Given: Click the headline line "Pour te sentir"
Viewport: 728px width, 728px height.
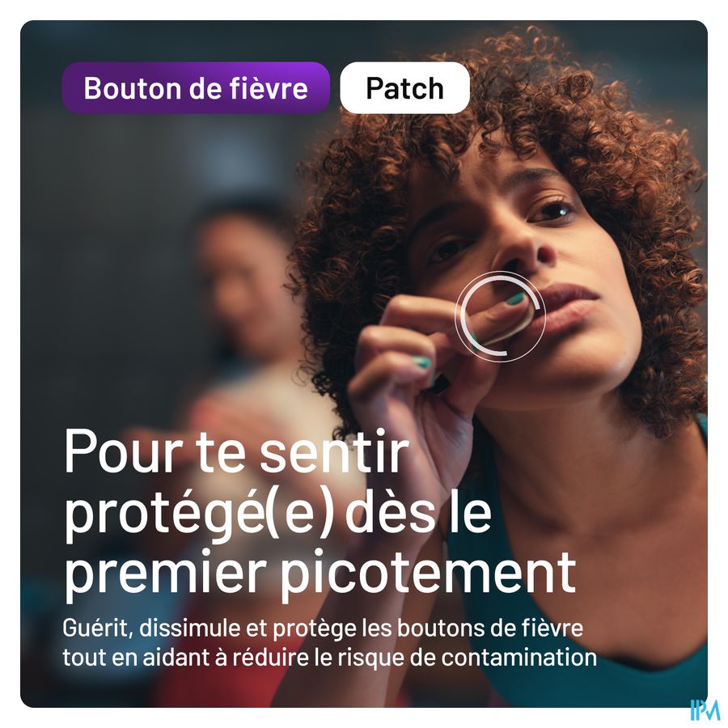Looking at the screenshot, I should [236, 451].
